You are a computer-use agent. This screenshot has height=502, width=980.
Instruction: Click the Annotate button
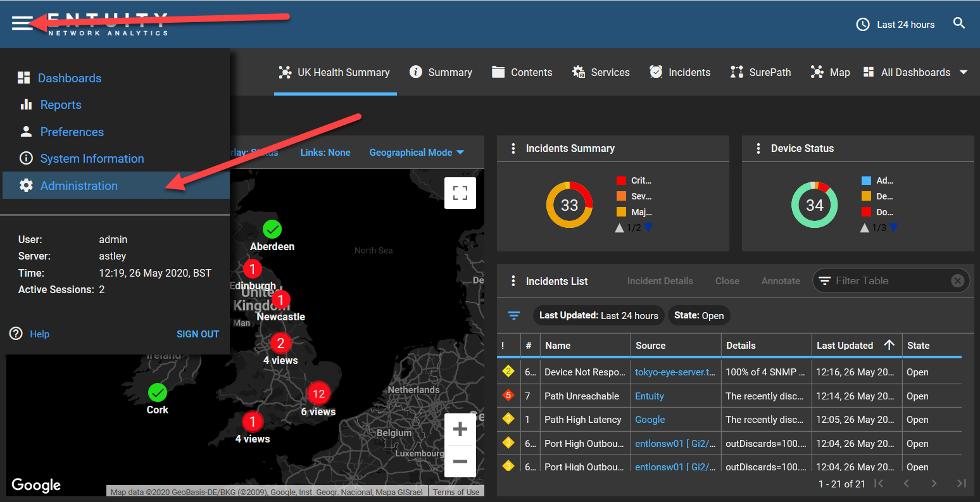point(781,281)
